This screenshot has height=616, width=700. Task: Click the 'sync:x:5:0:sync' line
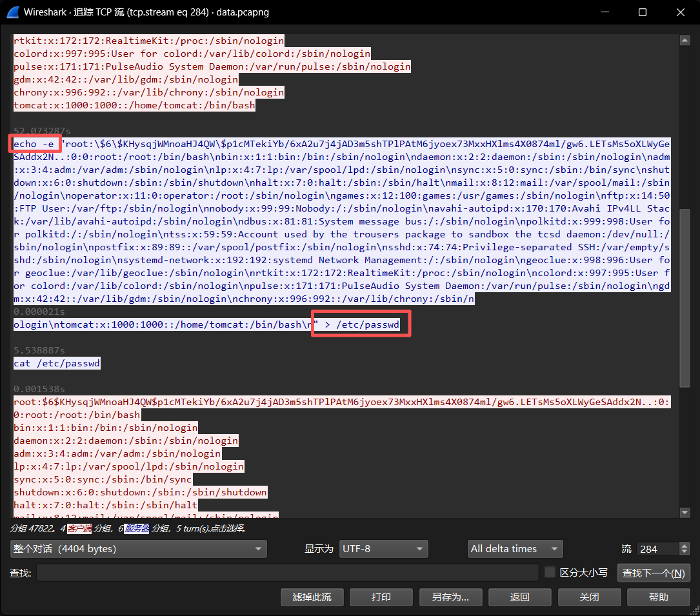pyautogui.click(x=103, y=479)
